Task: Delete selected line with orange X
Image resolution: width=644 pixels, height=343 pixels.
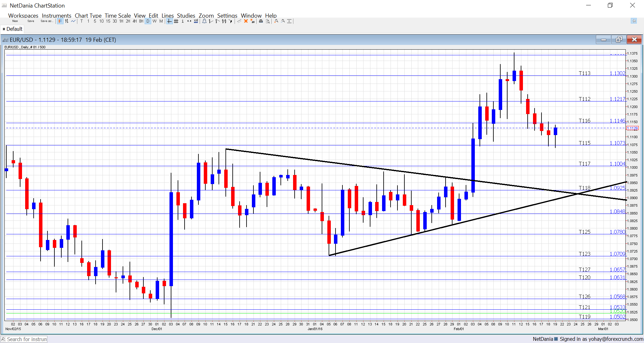Action: pos(246,21)
